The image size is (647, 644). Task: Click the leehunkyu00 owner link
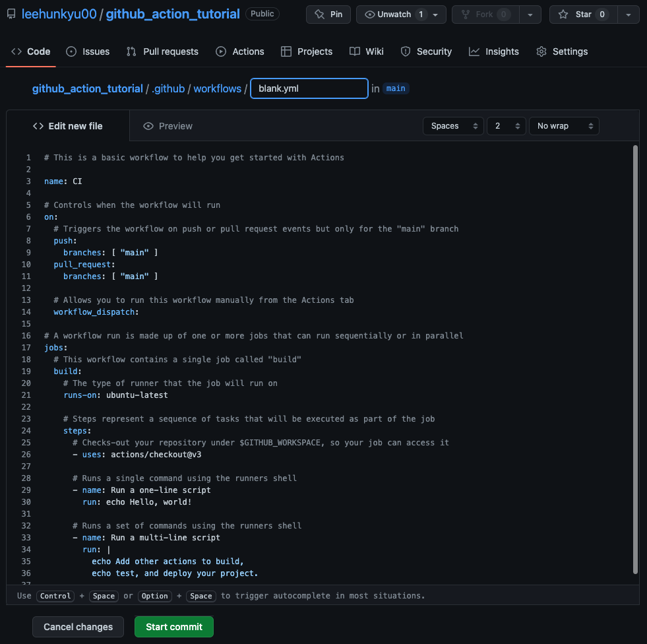pyautogui.click(x=59, y=14)
